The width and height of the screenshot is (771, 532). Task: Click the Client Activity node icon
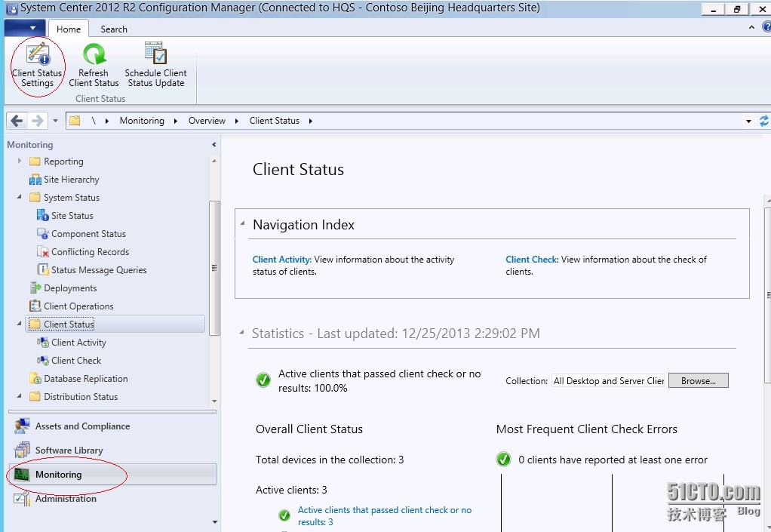[43, 342]
